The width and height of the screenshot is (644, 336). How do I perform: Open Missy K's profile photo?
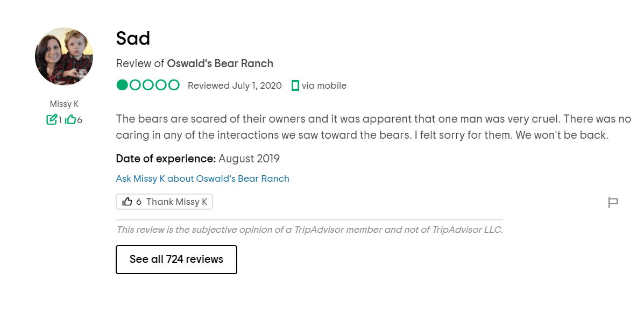tap(64, 56)
